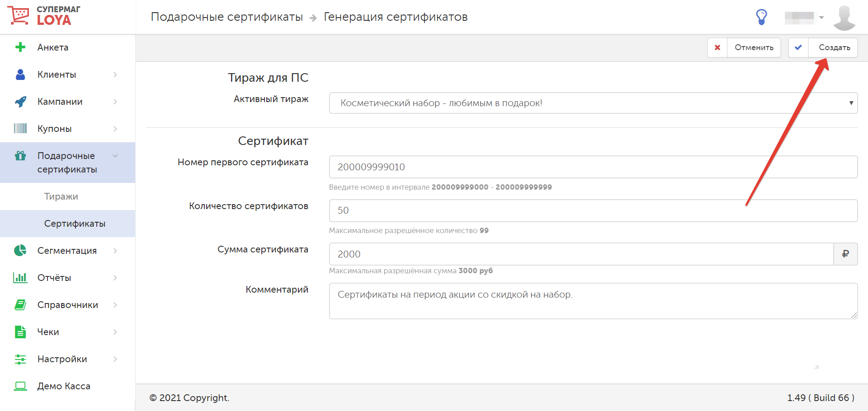Click the laptop Демо Касса icon
The image size is (868, 411).
click(20, 386)
